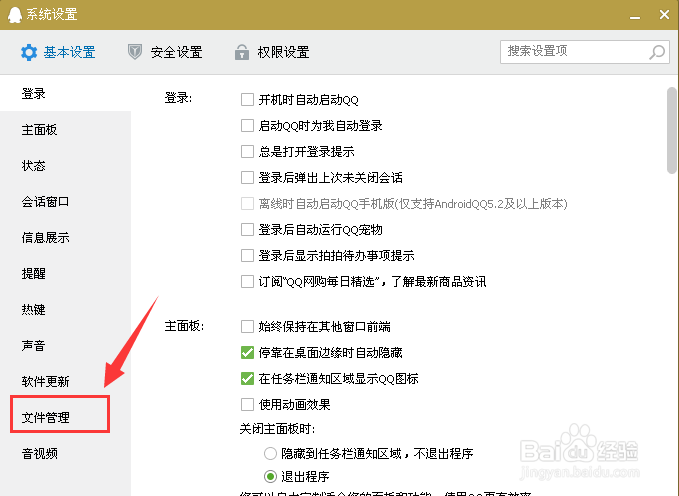This screenshot has width=679, height=496.
Task: Tick 登录后自动运行QQ宠物 checkbox
Action: coord(247,230)
